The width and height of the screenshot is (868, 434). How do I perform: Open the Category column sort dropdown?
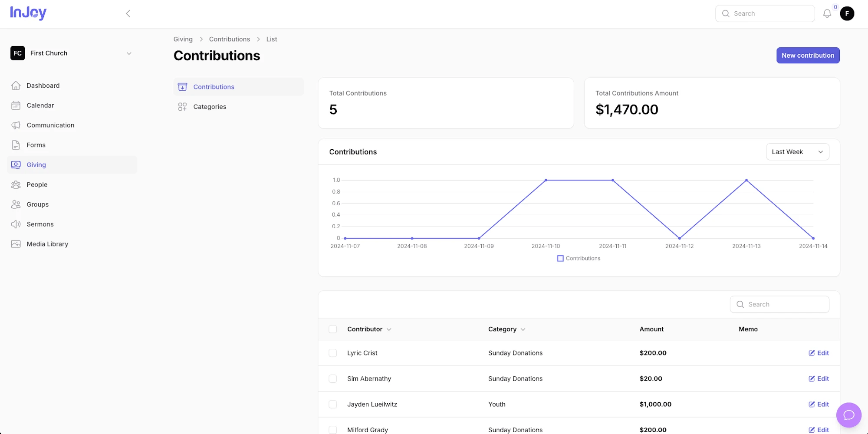523,329
